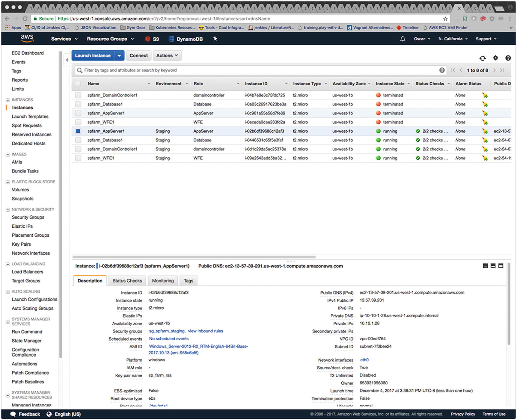Collapse the INSTANCES sidebar section
This screenshot has height=420, width=517.
click(8, 100)
